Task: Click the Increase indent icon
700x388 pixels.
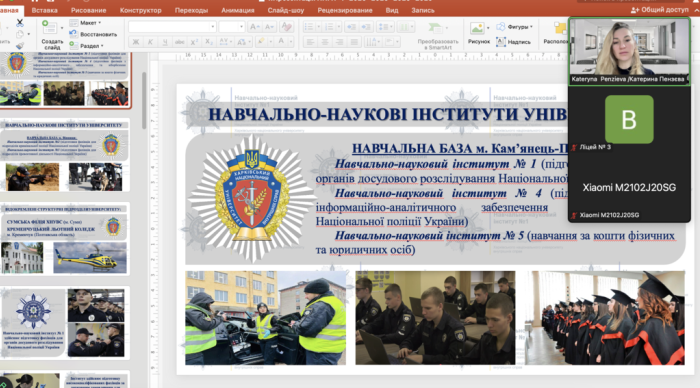Action: tap(367, 27)
